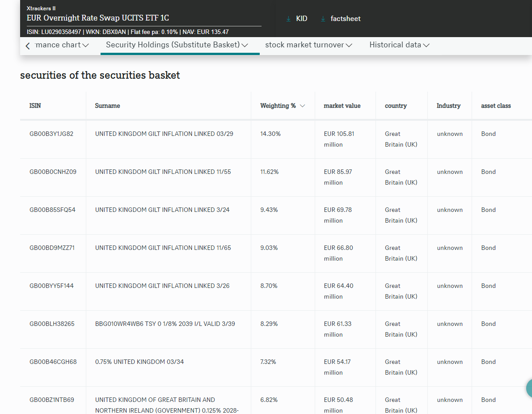Viewport: 532px width, 414px height.
Task: Click ISIN GB00B46CGH68
Action: point(53,362)
